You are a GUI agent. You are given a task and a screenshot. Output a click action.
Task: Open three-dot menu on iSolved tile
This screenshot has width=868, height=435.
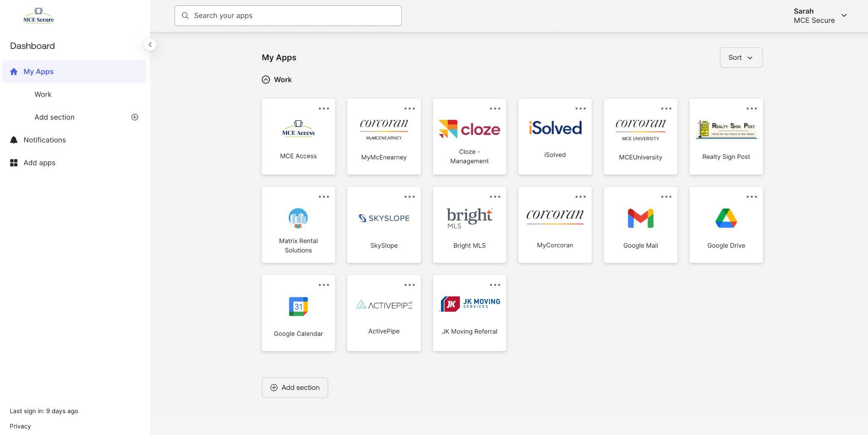pos(581,108)
